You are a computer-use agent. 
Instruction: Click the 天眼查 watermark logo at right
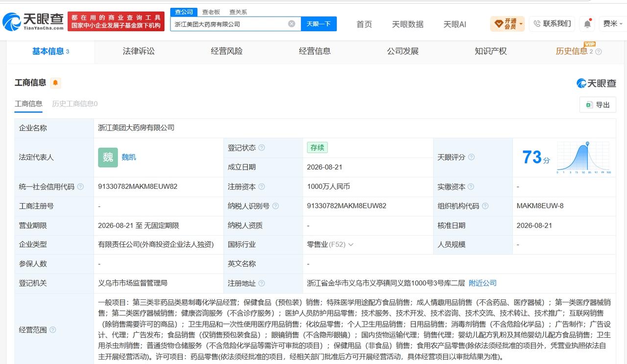596,83
